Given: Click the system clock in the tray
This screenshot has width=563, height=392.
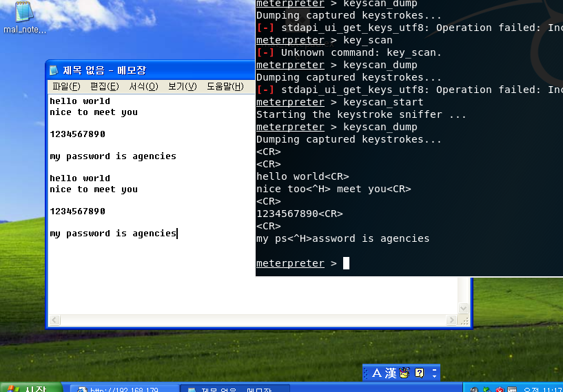Looking at the screenshot, I should (542, 389).
